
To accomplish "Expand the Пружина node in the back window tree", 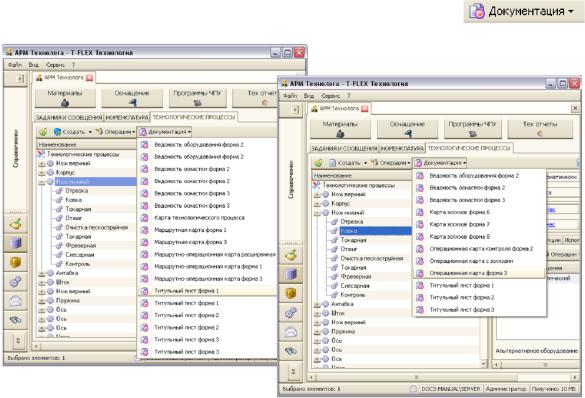I will 41,301.
